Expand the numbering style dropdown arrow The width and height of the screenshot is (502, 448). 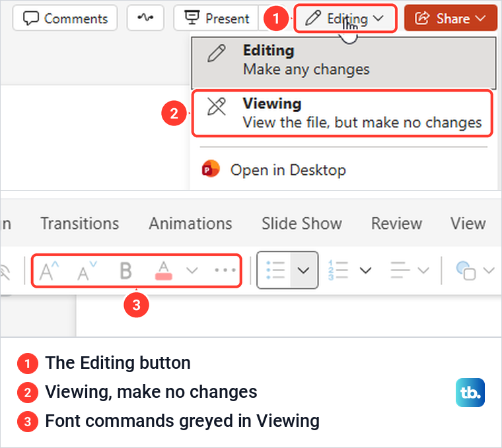point(365,271)
